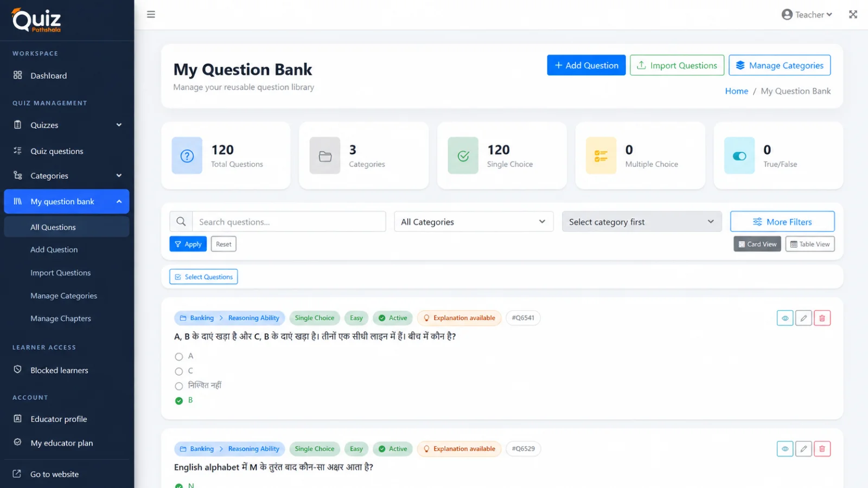
Task: Collapse the My question bank menu
Action: [67, 201]
